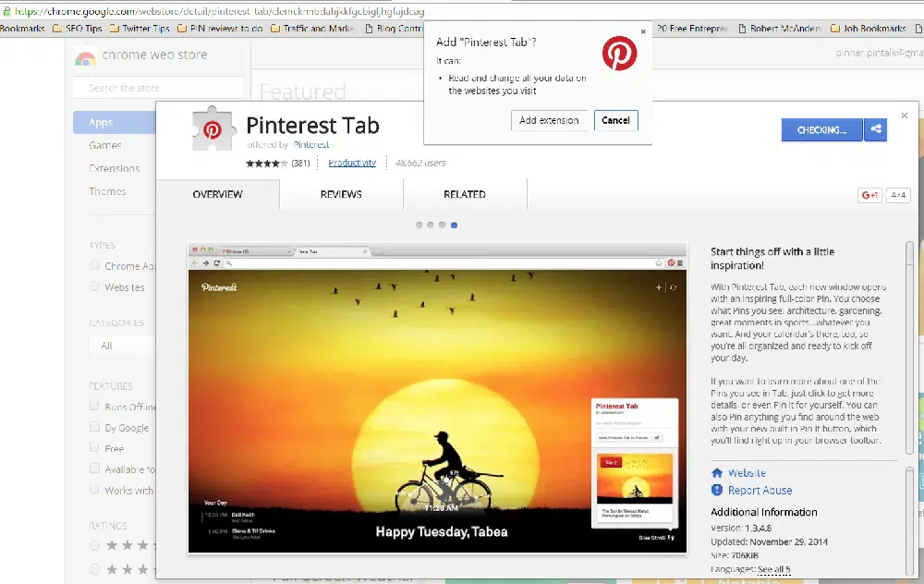The height and width of the screenshot is (584, 924).
Task: Click the Report Abuse shield icon
Action: (x=717, y=491)
